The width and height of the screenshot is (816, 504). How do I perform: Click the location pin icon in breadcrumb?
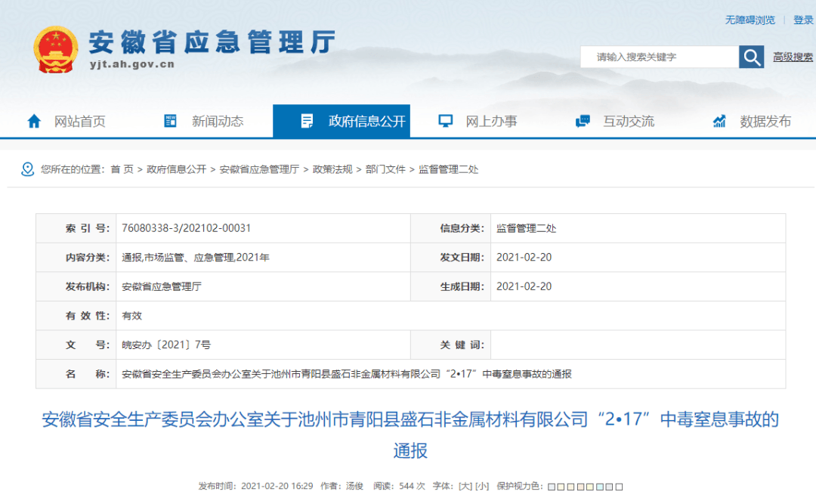point(28,169)
